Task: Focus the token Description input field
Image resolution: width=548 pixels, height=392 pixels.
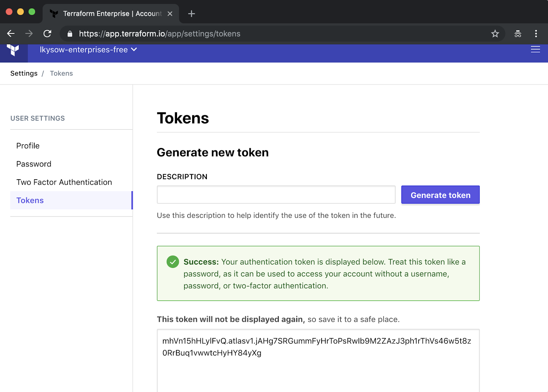Action: point(276,195)
